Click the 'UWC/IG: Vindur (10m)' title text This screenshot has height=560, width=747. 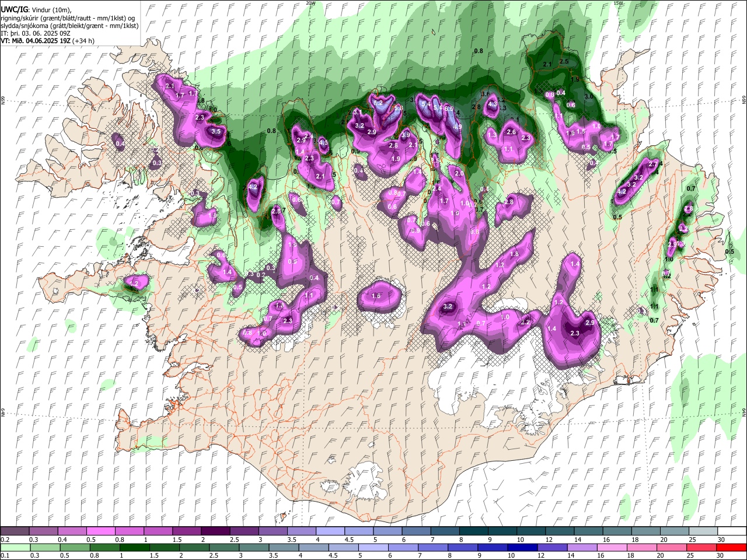(x=36, y=9)
